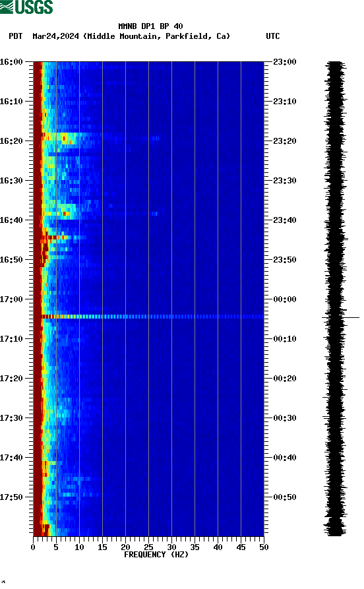
Task: Click the 23:30 UTC time label
Action: pos(285,180)
